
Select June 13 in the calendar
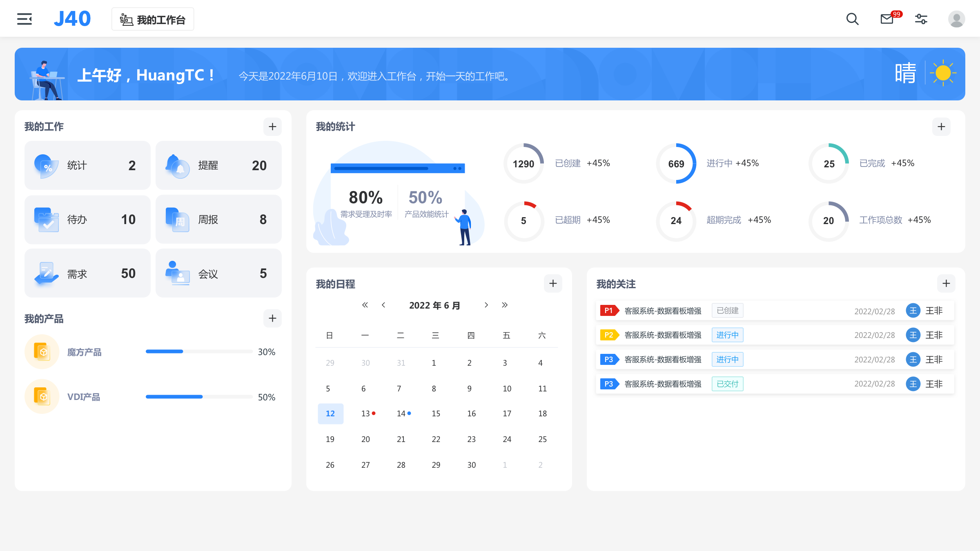pyautogui.click(x=366, y=413)
